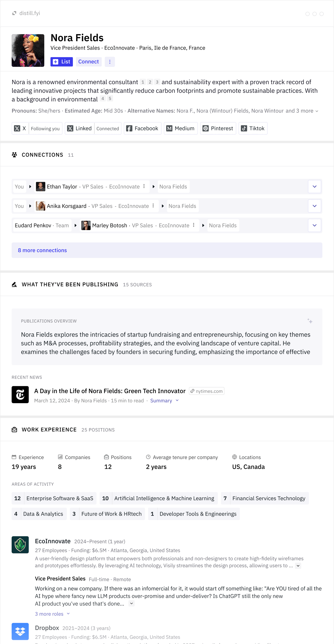The image size is (334, 644).
Task: Open options menu for Marley Botosh
Action: click(x=194, y=225)
